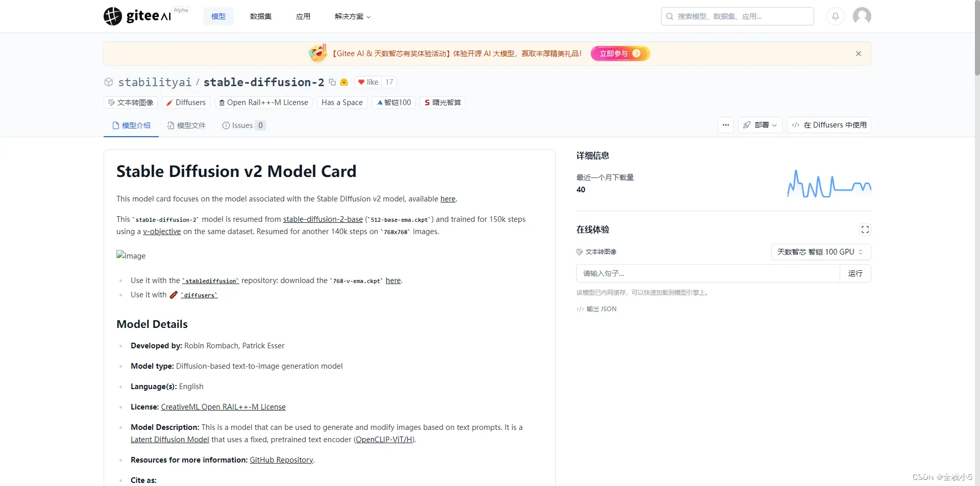The height and width of the screenshot is (486, 980).
Task: Go to the 应用 nav item
Action: pyautogui.click(x=303, y=16)
